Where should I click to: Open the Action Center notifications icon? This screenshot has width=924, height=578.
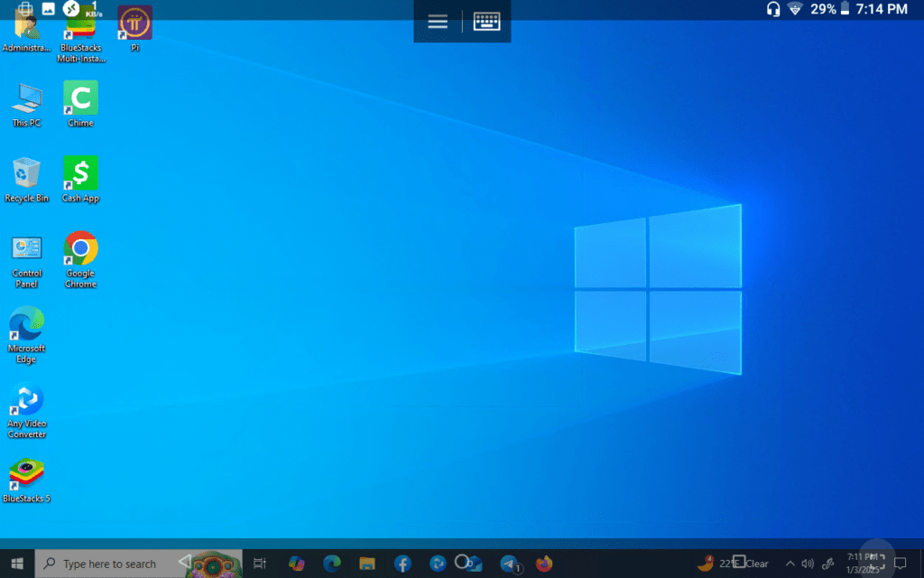point(900,564)
